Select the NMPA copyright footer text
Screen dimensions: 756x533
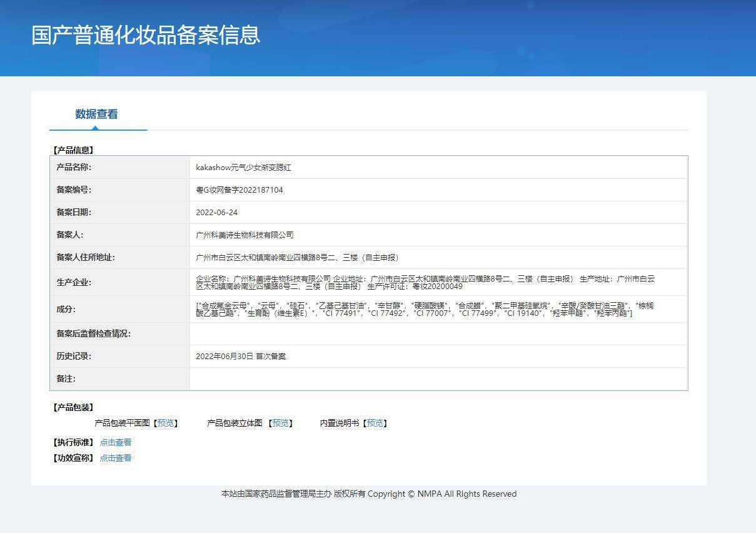pyautogui.click(x=369, y=494)
